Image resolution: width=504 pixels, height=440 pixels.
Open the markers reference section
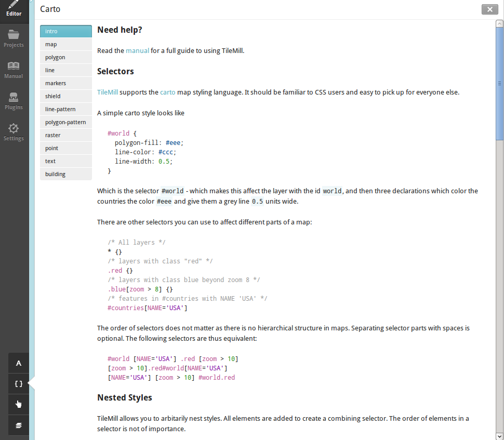pos(66,83)
